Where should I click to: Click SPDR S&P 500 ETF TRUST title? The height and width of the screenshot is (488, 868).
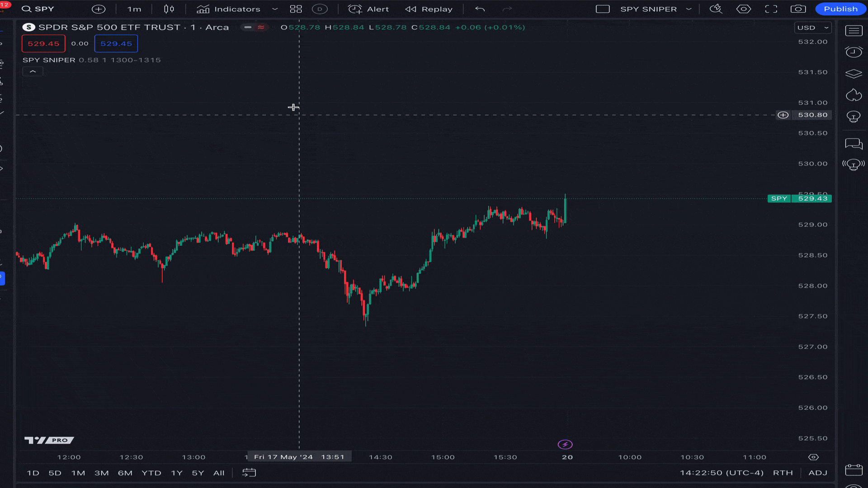click(x=109, y=28)
